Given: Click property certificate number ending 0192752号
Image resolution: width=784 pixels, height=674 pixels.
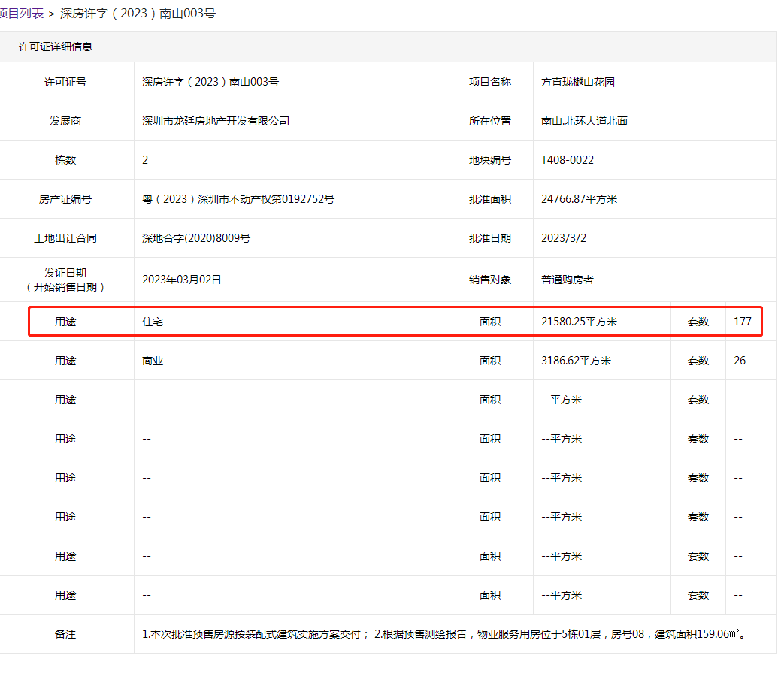Looking at the screenshot, I should [x=238, y=199].
